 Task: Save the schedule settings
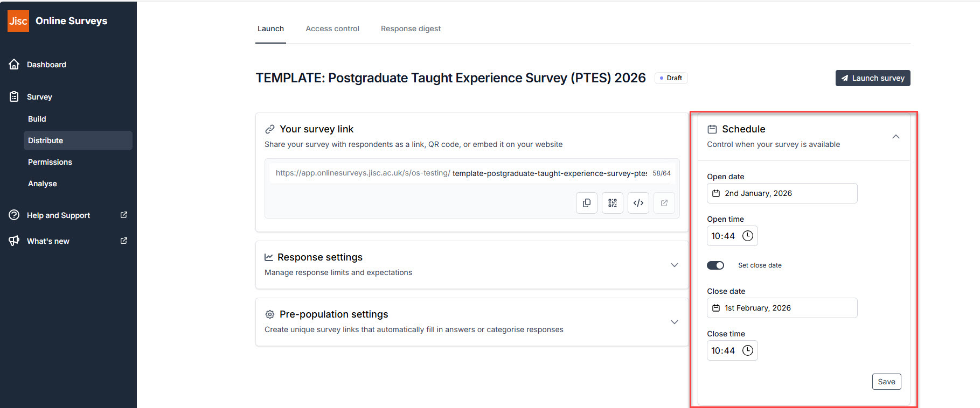coord(886,382)
